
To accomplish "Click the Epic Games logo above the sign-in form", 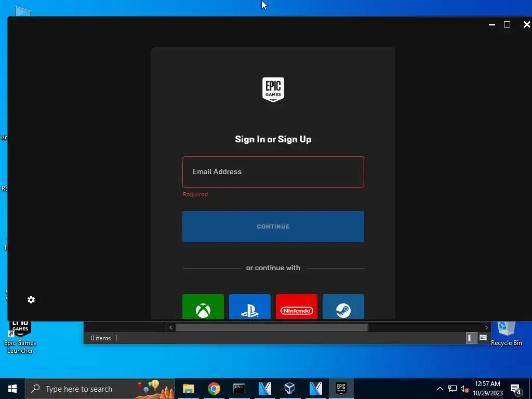I will pyautogui.click(x=273, y=89).
